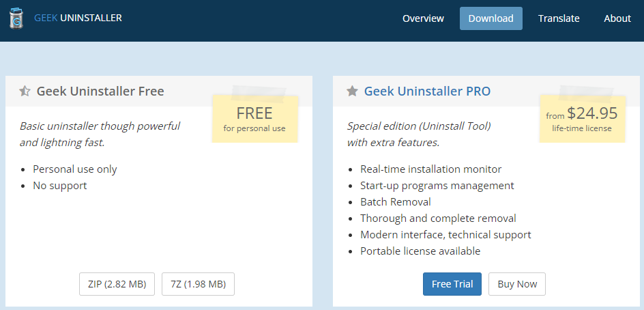Open the Geek Uninstaller PRO title link
Viewport: 644px width, 310px height.
[x=427, y=91]
